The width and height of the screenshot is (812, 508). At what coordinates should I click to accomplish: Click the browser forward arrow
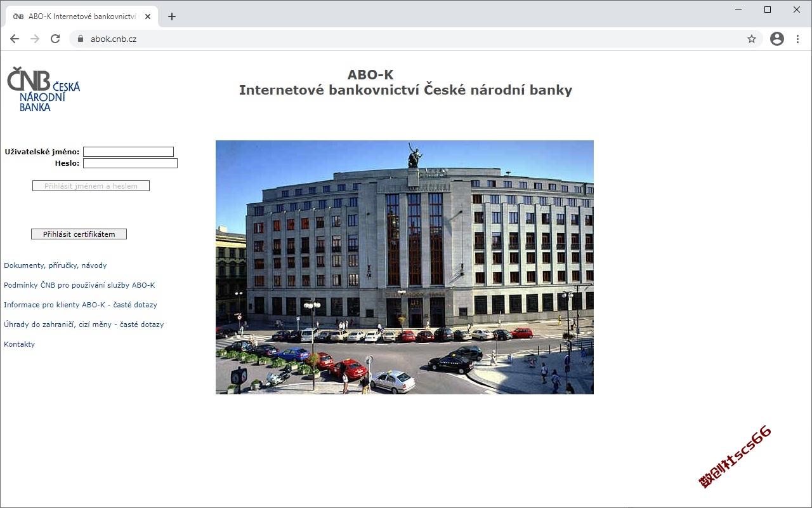pyautogui.click(x=35, y=39)
